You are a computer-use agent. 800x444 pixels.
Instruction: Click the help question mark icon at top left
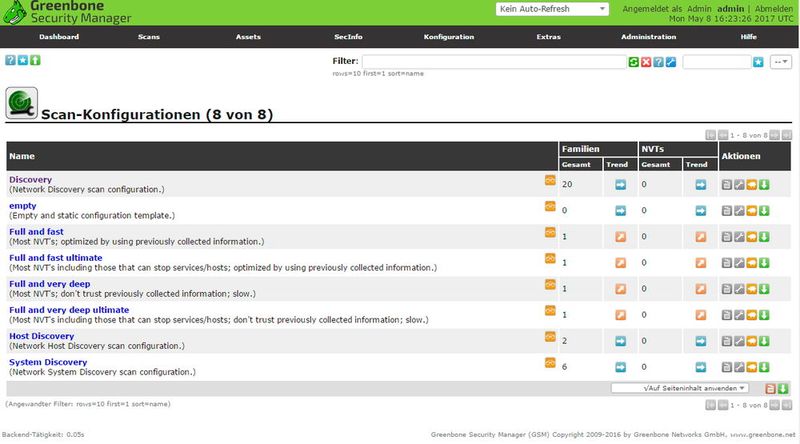pyautogui.click(x=10, y=61)
